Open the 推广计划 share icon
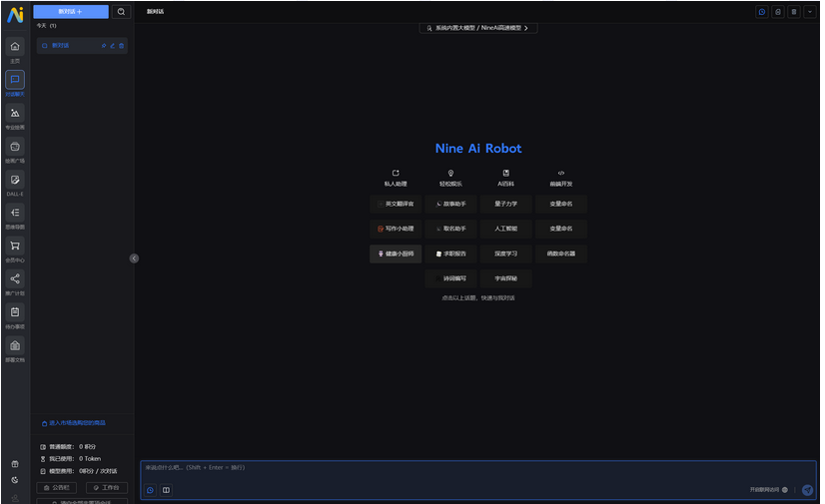The height and width of the screenshot is (504, 825). coord(15,279)
